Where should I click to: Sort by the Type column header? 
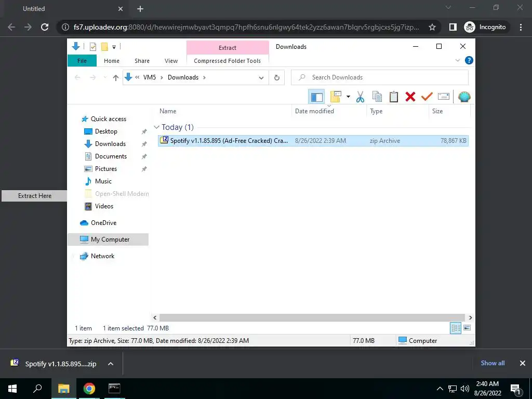[x=376, y=111]
